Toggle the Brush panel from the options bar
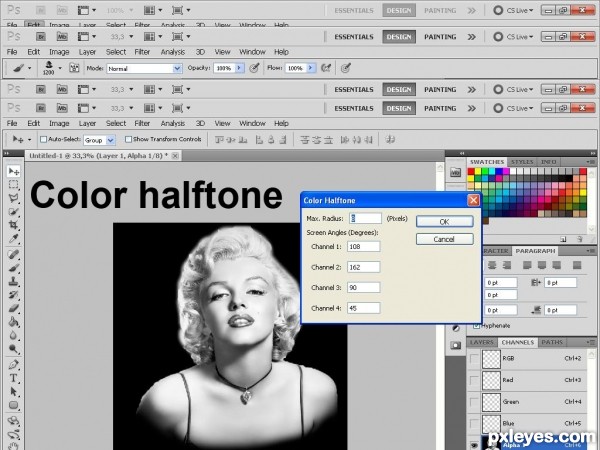This screenshot has width=600, height=450. coord(74,68)
